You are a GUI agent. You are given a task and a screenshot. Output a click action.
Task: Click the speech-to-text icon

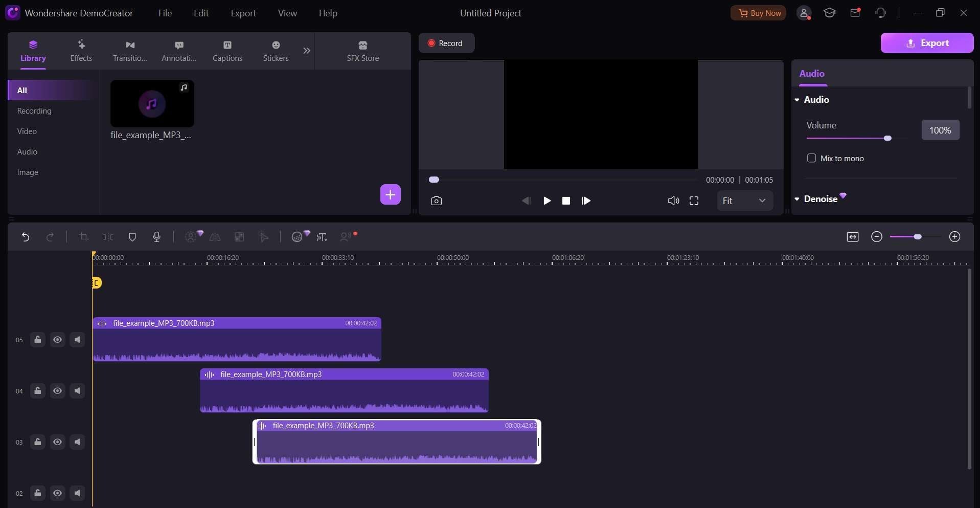(x=322, y=237)
